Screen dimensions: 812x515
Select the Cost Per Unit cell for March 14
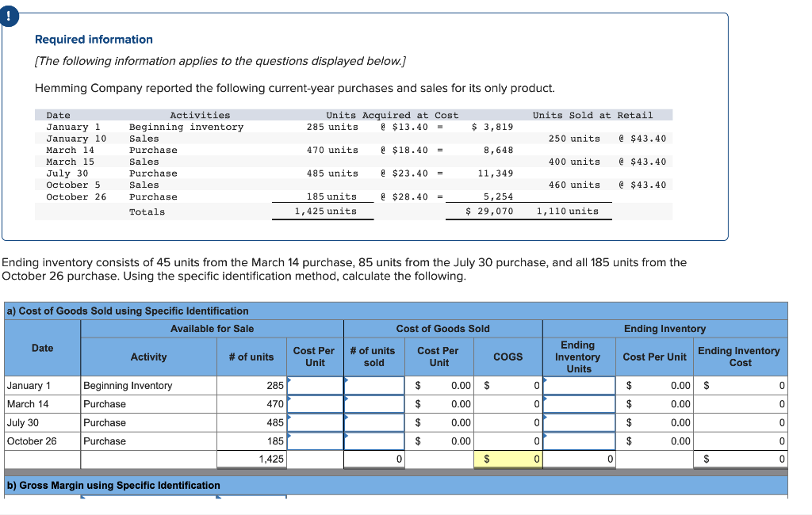coord(315,404)
